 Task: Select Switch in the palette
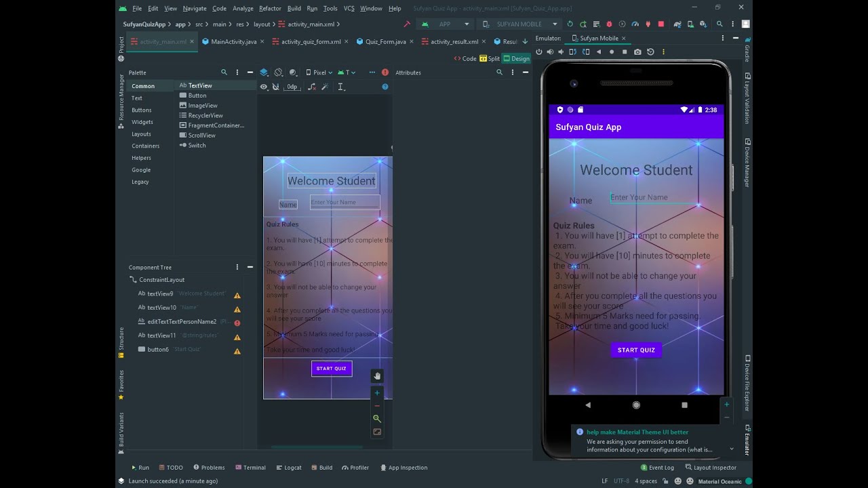pyautogui.click(x=197, y=145)
